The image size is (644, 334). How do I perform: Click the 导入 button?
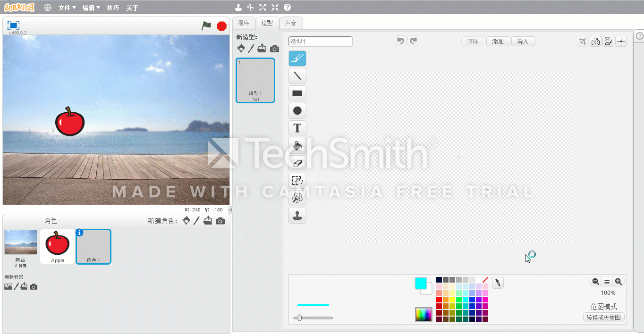[x=523, y=42]
